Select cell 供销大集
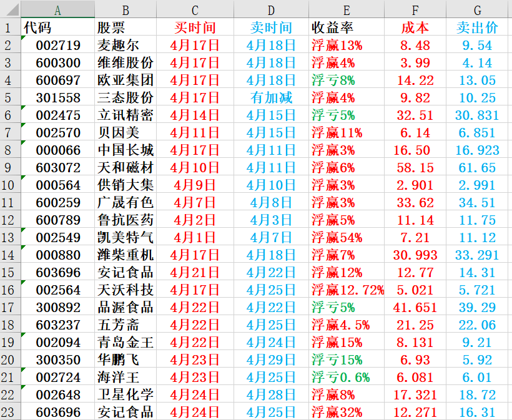 126,184
